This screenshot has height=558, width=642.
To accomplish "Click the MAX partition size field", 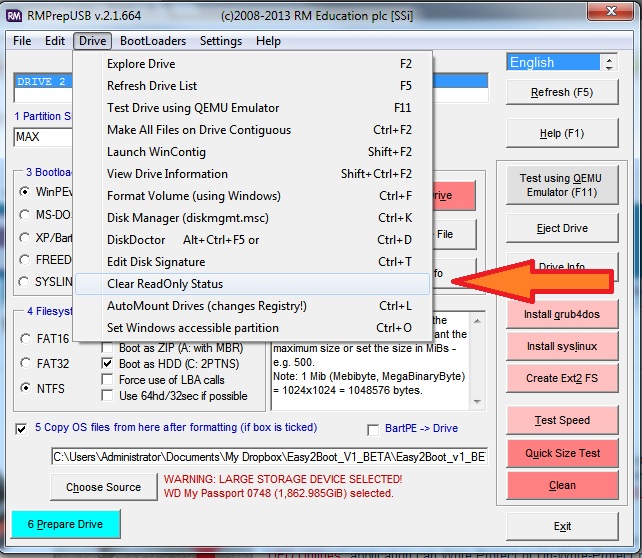I will [43, 137].
